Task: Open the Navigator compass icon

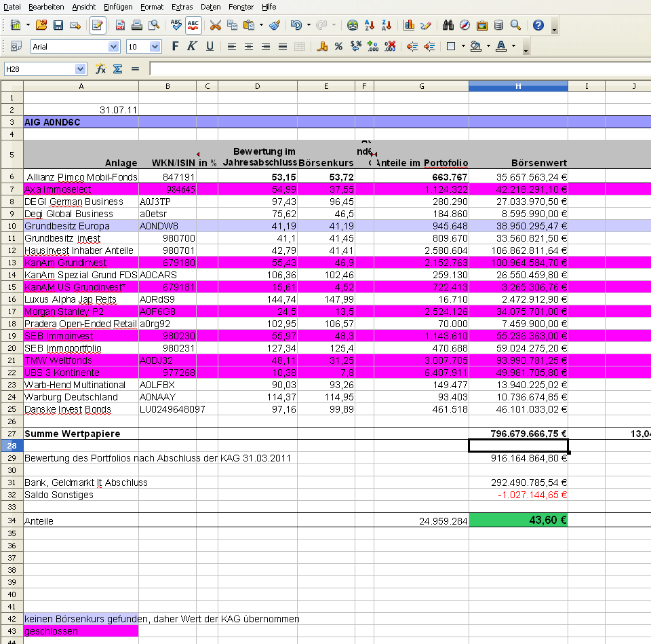Action: tap(465, 26)
